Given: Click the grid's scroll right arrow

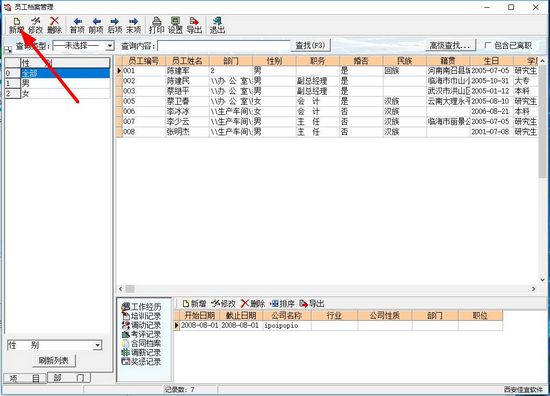Looking at the screenshot, I should pyautogui.click(x=533, y=289).
